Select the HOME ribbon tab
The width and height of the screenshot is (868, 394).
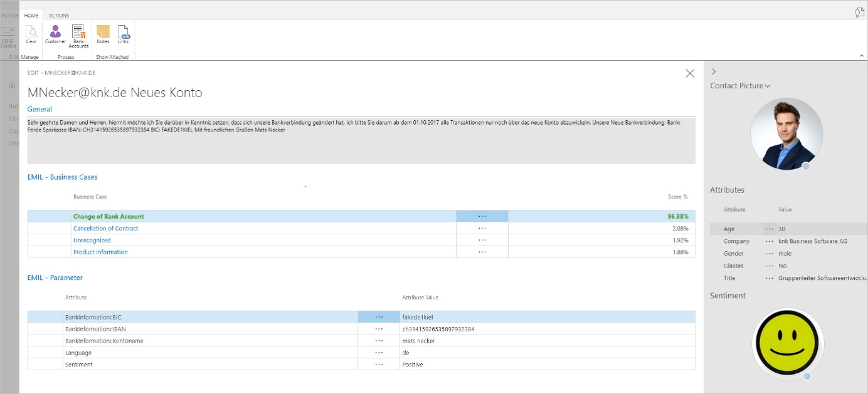click(x=31, y=16)
